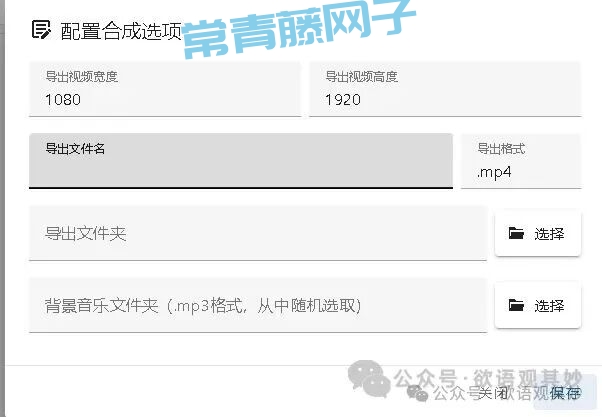
Task: Click the 1080 width value
Action: coord(62,99)
